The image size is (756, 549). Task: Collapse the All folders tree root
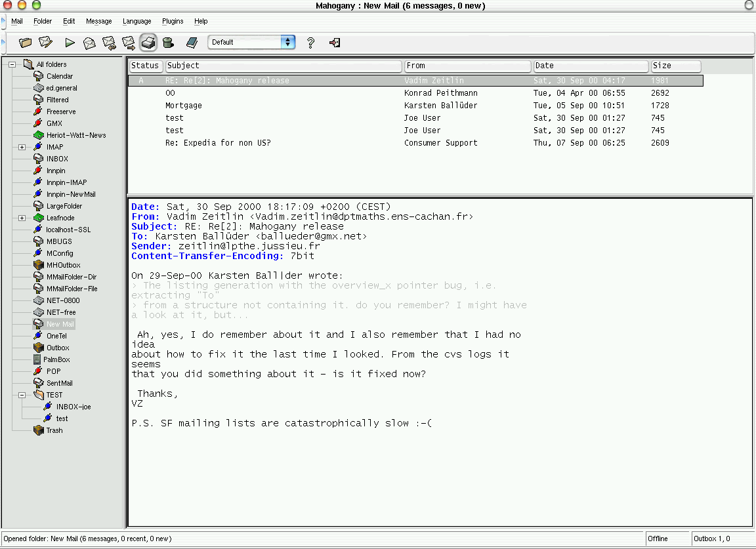click(12, 64)
